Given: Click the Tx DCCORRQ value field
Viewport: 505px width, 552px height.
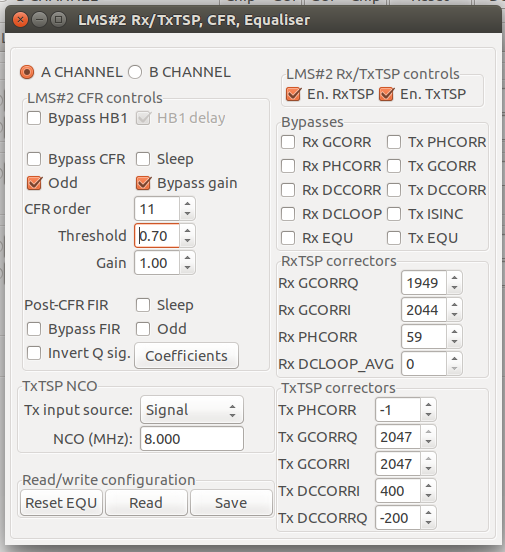Looking at the screenshot, I should point(398,518).
